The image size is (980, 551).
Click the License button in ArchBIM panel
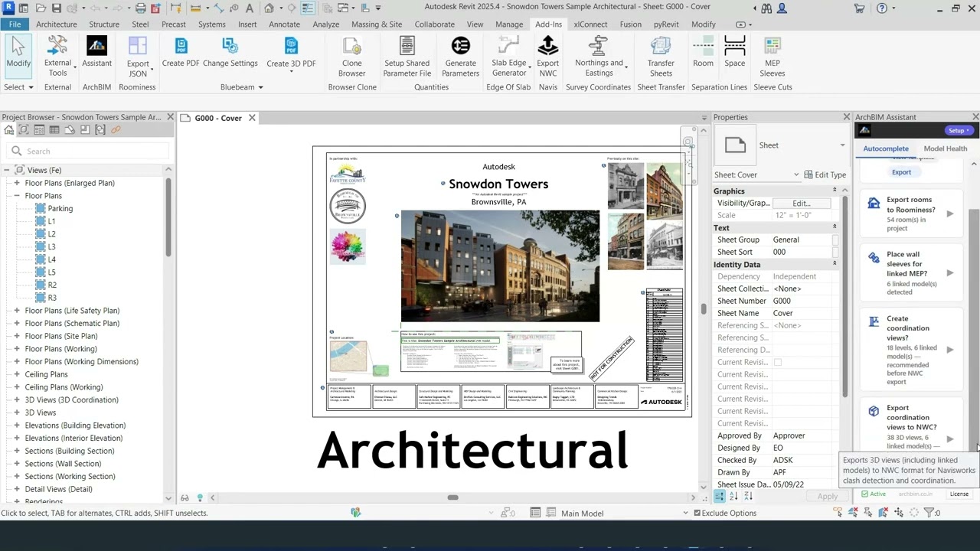click(959, 494)
